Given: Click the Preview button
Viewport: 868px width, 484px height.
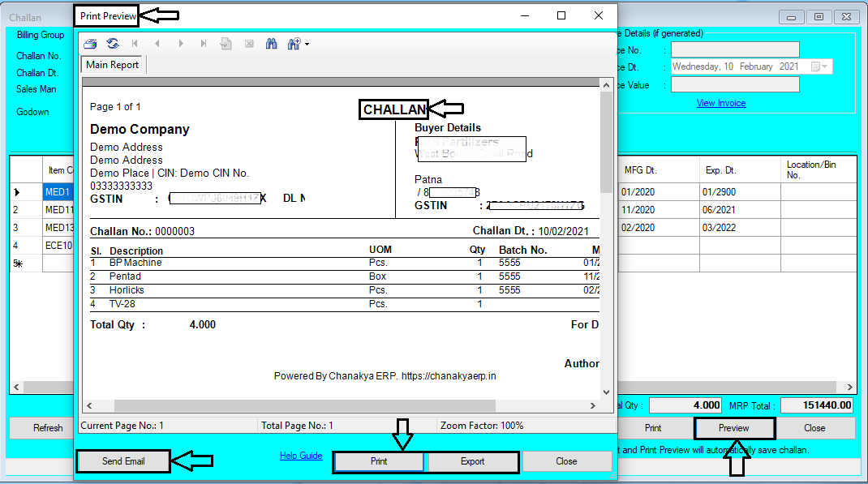Looking at the screenshot, I should tap(733, 428).
